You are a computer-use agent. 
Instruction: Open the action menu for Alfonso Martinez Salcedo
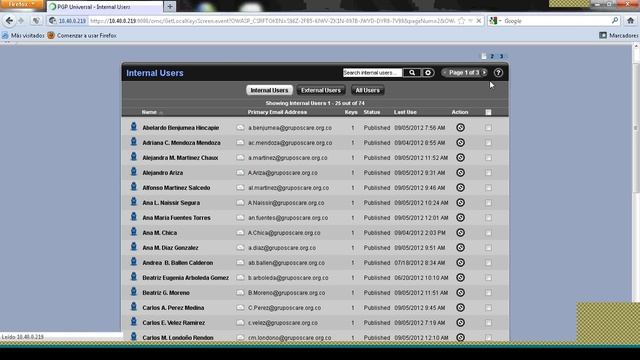point(460,188)
